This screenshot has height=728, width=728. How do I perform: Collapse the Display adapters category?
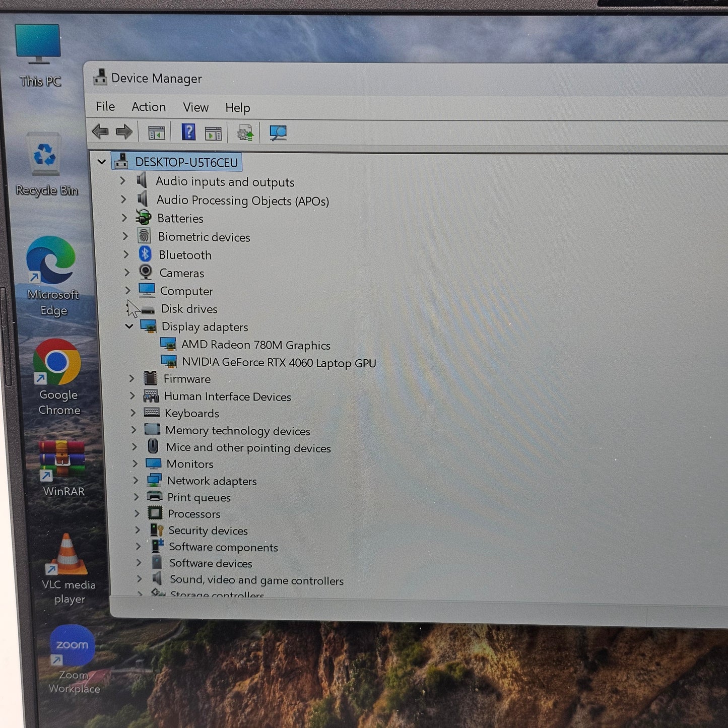(129, 326)
